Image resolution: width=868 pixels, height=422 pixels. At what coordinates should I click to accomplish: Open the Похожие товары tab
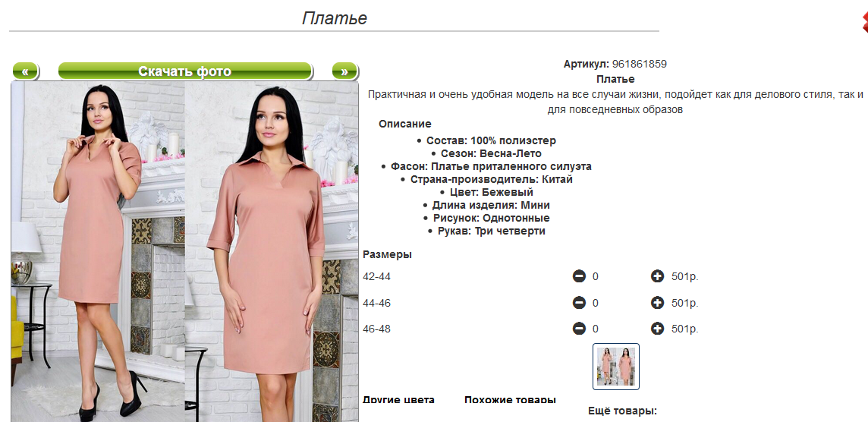pyautogui.click(x=510, y=400)
